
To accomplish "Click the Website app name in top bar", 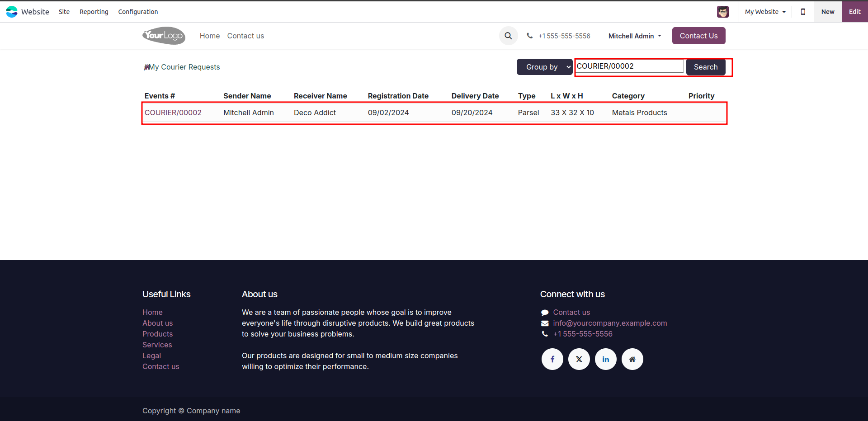I will click(35, 12).
